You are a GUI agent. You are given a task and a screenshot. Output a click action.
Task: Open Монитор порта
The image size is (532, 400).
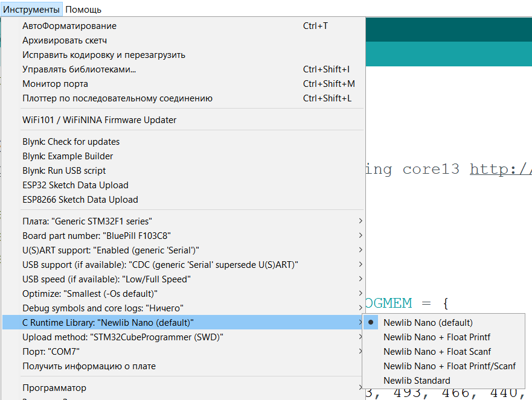(x=55, y=84)
